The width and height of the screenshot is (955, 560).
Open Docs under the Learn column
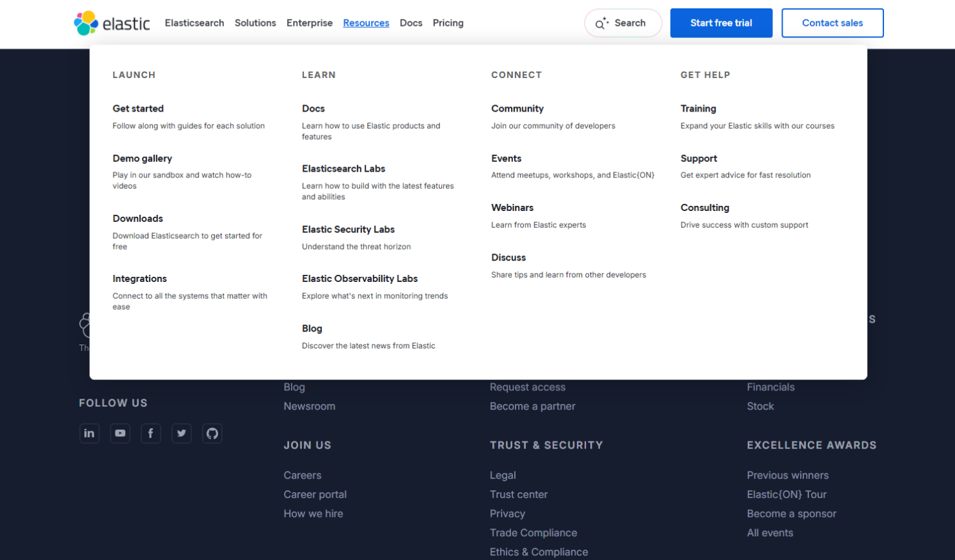(313, 108)
